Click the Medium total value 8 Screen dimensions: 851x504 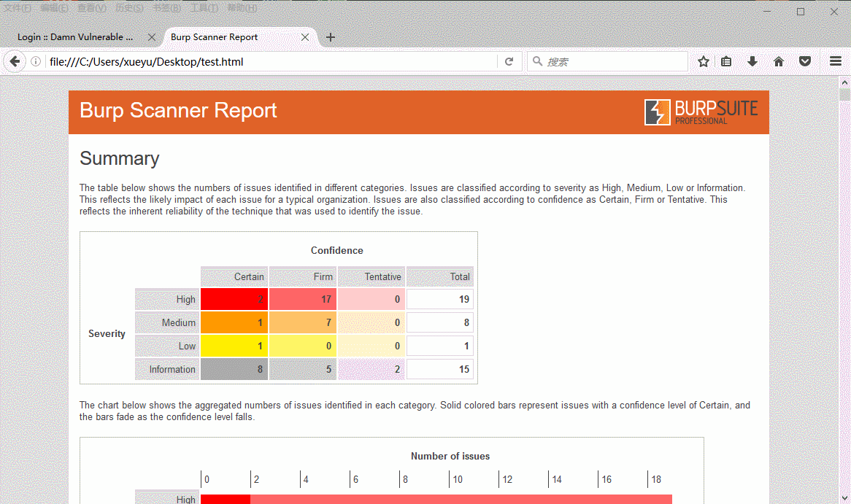pos(440,322)
